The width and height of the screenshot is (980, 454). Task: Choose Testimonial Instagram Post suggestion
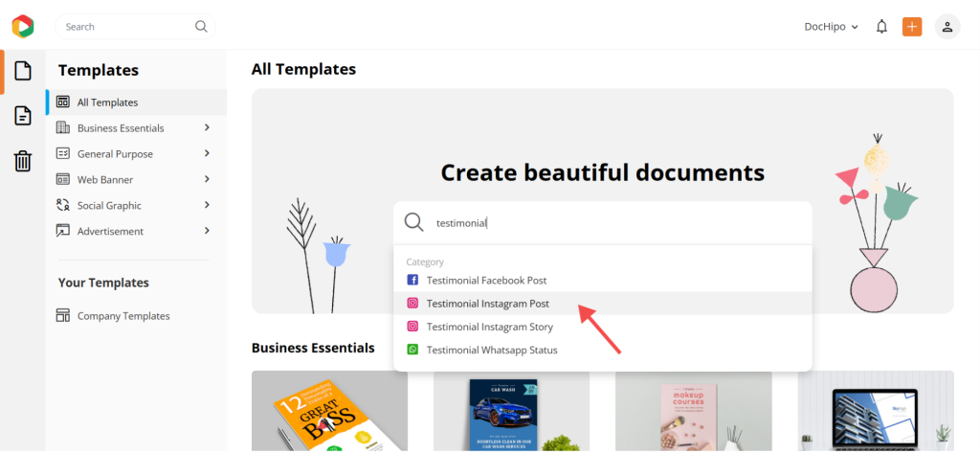click(603, 304)
